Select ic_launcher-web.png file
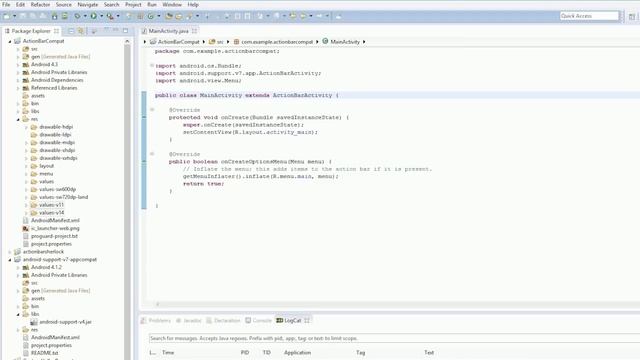This screenshot has height=360, width=640. coord(55,228)
